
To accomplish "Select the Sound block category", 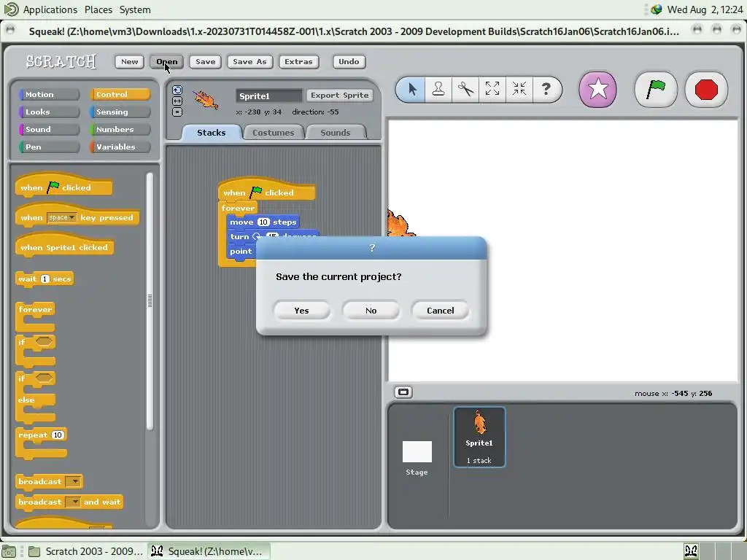I will point(49,129).
